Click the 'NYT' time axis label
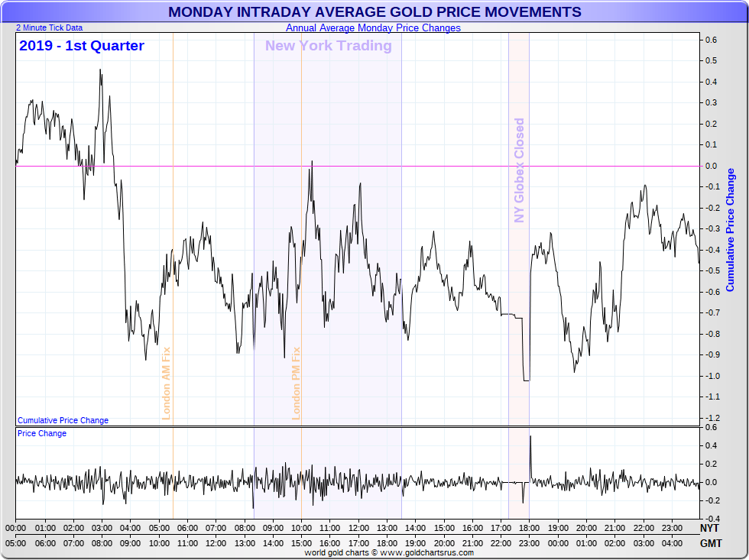Screen dimensions: 749x560 (709, 529)
